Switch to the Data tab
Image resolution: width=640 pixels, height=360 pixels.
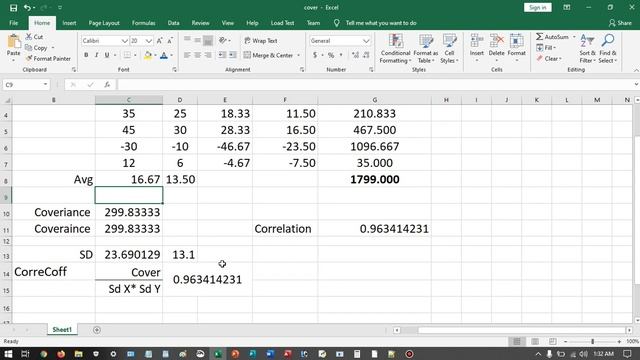pos(173,23)
